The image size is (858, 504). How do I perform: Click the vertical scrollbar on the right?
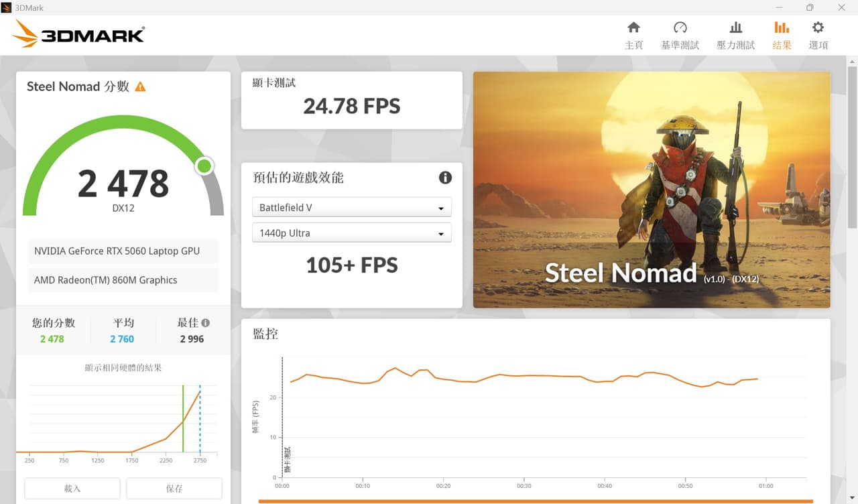[x=852, y=147]
